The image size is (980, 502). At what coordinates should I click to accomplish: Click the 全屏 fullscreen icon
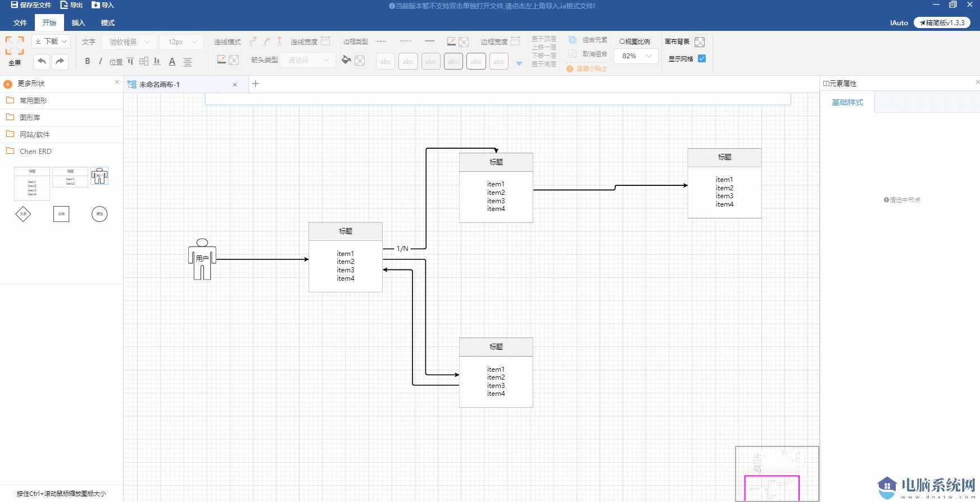[15, 45]
